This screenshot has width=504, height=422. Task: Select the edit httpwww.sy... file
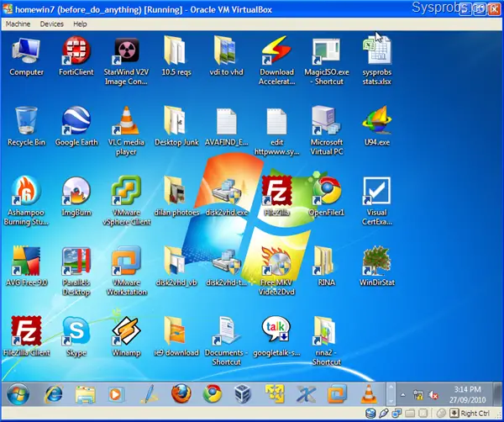tap(276, 132)
